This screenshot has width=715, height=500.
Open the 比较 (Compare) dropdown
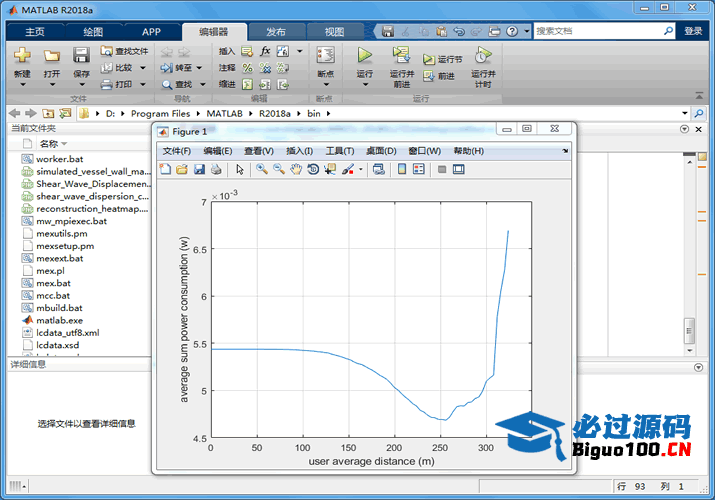pyautogui.click(x=142, y=68)
